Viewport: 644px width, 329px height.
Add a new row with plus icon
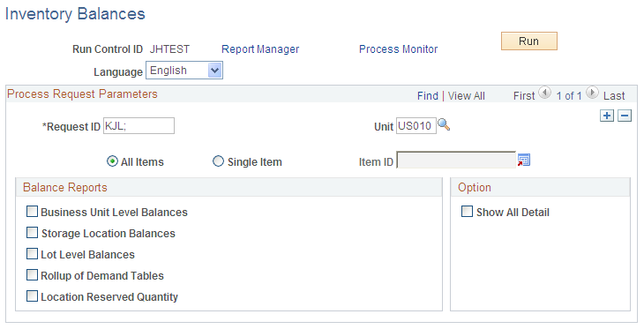[607, 116]
